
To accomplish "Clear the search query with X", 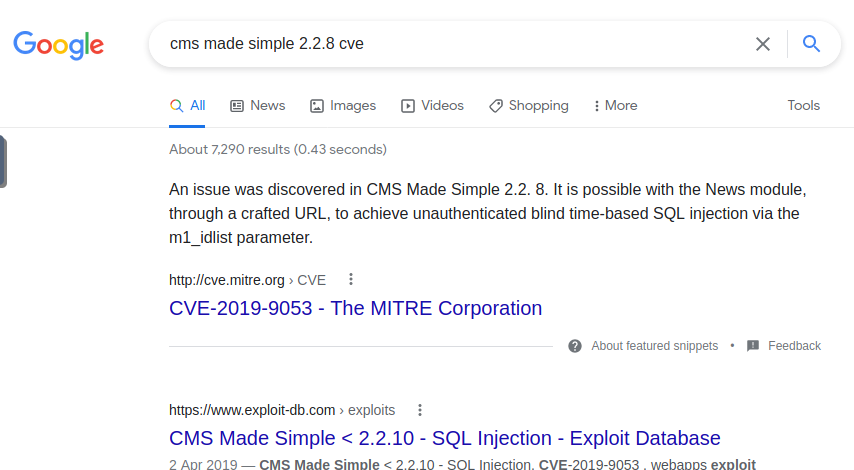I will pyautogui.click(x=762, y=44).
